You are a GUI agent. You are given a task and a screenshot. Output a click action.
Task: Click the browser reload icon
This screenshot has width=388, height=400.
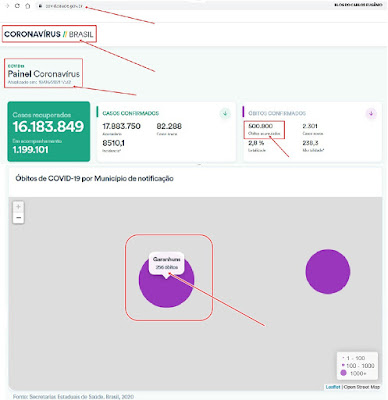point(17,6)
